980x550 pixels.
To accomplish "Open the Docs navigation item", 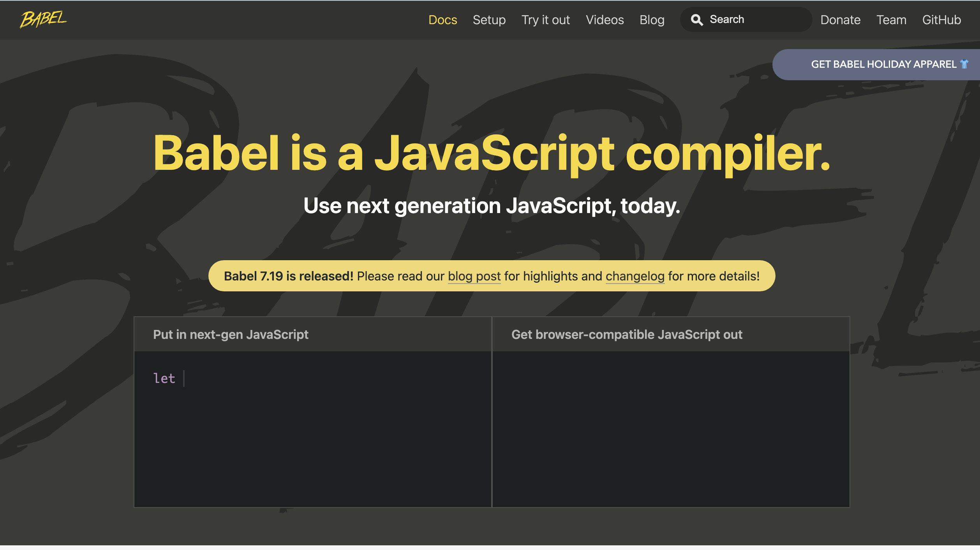I will click(x=442, y=20).
